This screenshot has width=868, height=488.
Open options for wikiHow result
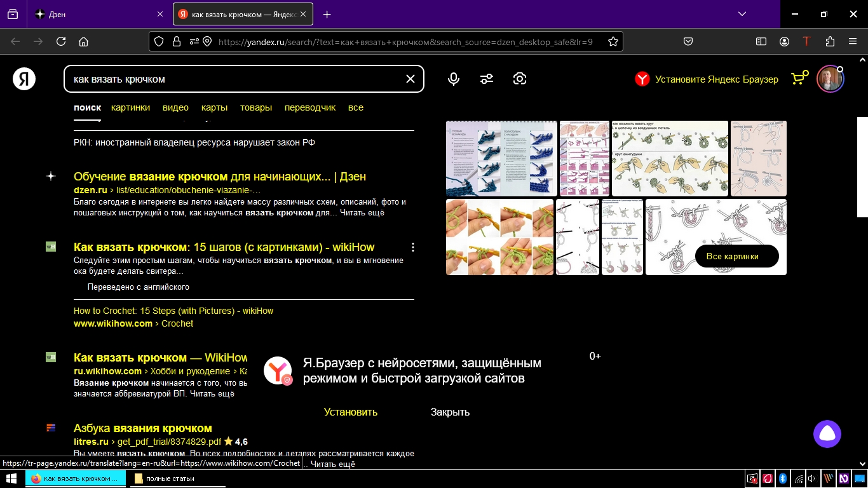click(x=413, y=247)
